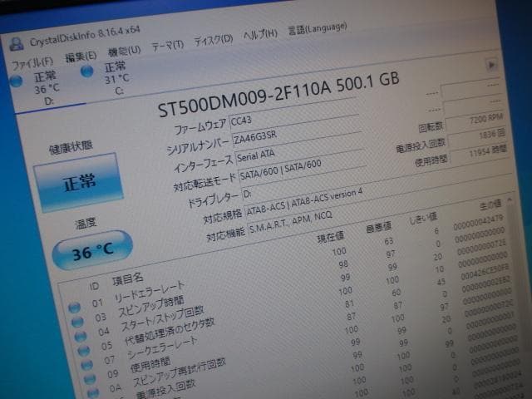Image resolution: width=532 pixels, height=399 pixels.
Task: Click the 項目名 column header
Action: pyautogui.click(x=127, y=279)
